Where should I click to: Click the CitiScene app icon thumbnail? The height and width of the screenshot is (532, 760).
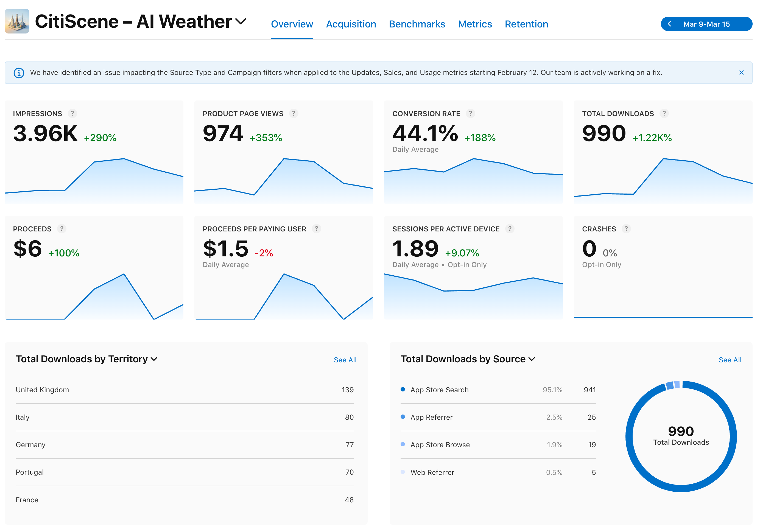17,21
